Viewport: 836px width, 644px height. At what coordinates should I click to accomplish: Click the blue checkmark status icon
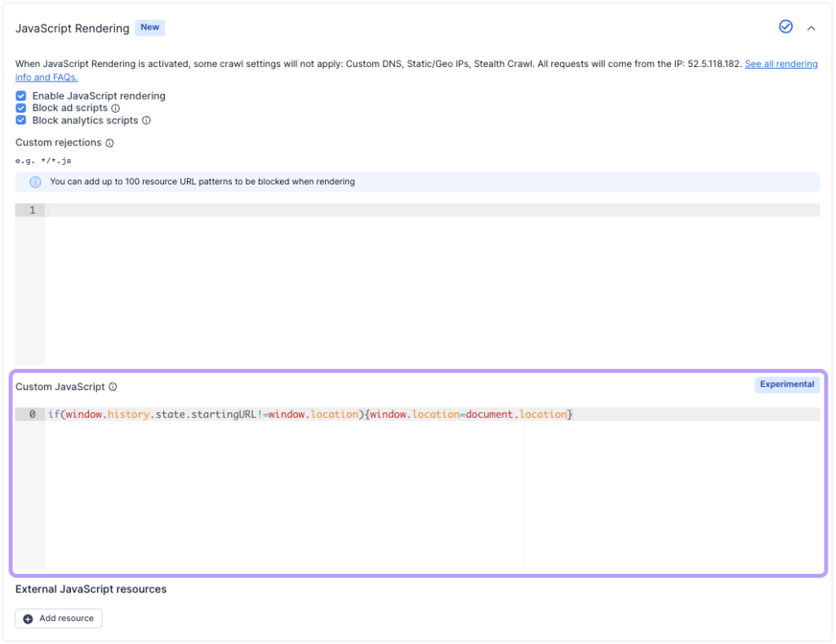[785, 26]
